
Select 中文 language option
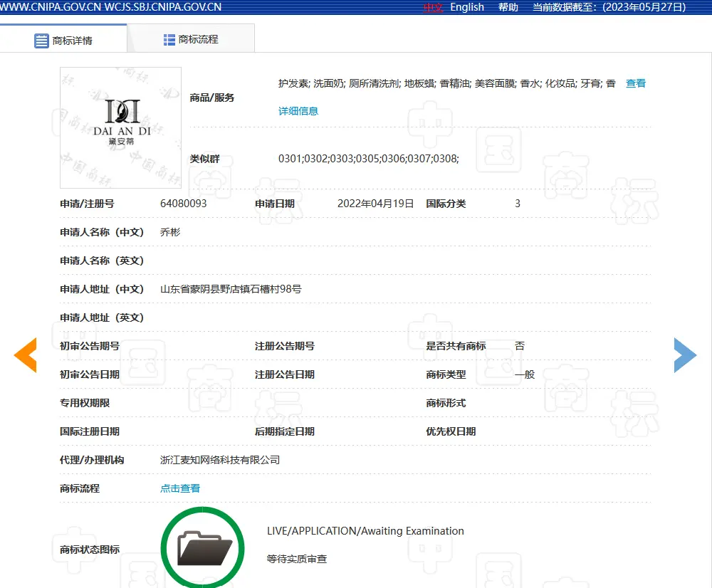coord(433,7)
